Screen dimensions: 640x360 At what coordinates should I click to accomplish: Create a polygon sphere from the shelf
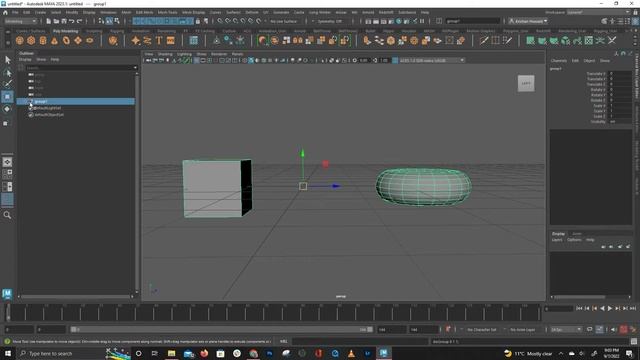point(20,40)
